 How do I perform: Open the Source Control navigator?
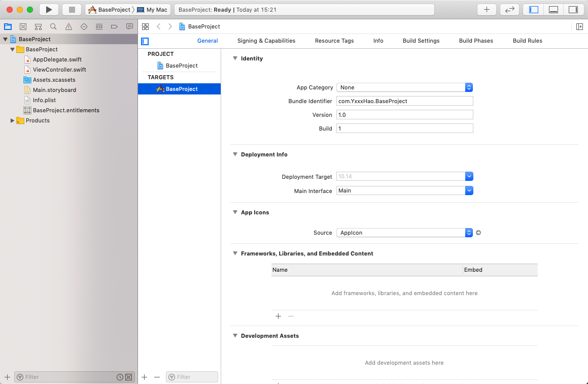click(23, 26)
